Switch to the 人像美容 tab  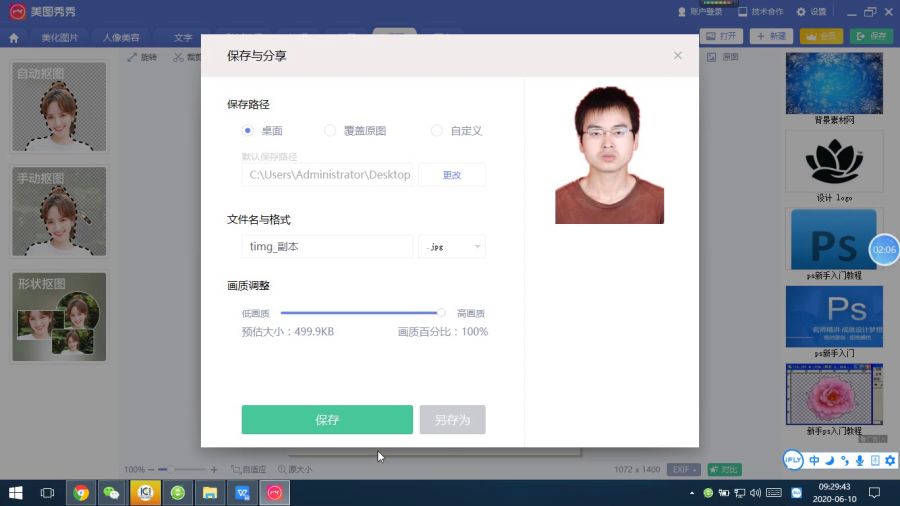click(x=121, y=38)
